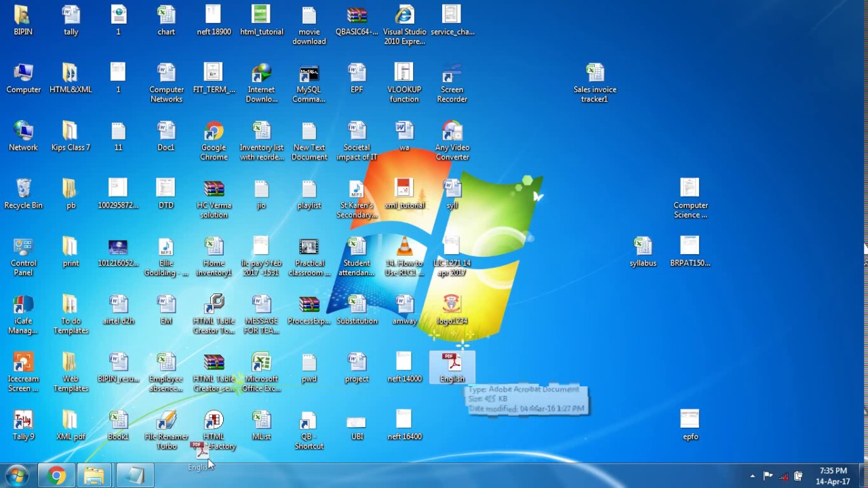Select the Screen Recorder shortcut
This screenshot has height=488, width=868.
coord(452,73)
